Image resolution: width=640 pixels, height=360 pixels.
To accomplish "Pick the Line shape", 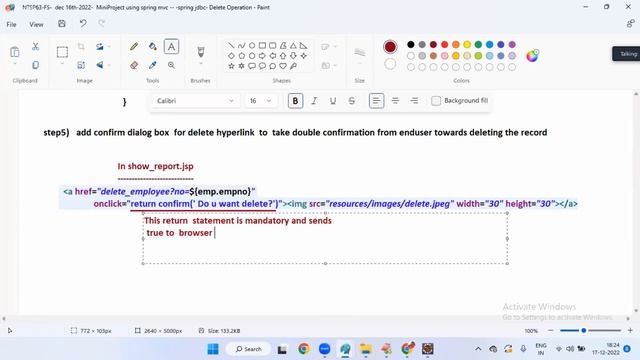I will 231,45.
